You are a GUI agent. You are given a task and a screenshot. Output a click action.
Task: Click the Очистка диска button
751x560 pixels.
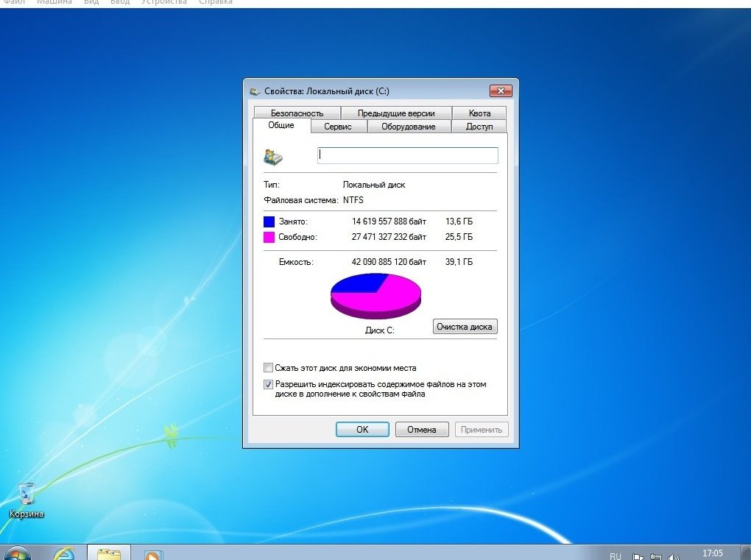point(465,327)
